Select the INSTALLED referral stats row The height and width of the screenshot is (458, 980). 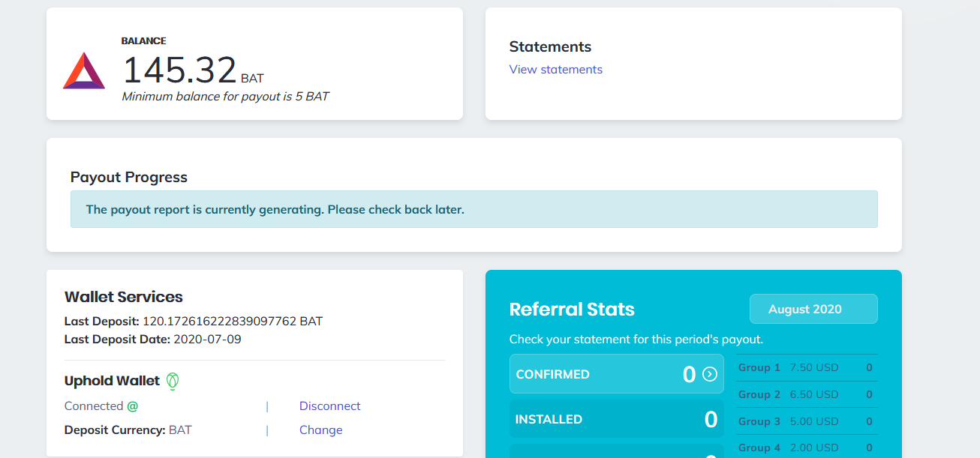point(617,419)
